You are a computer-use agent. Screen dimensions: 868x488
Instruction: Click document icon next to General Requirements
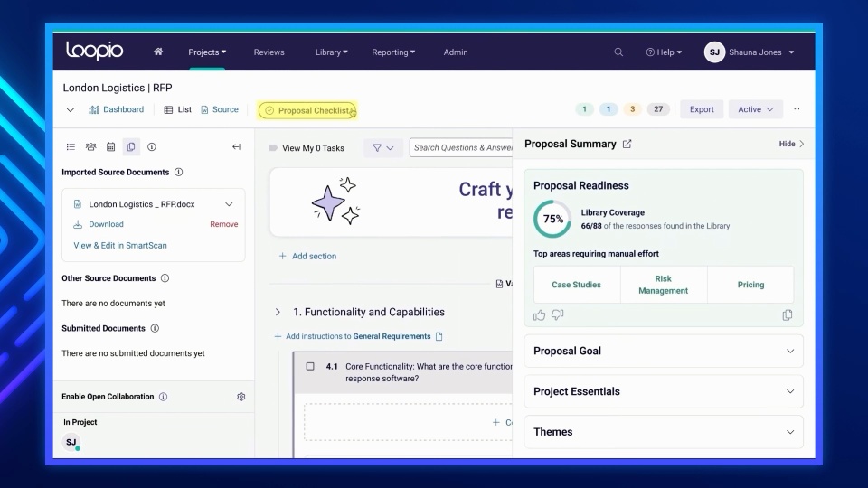coord(439,336)
